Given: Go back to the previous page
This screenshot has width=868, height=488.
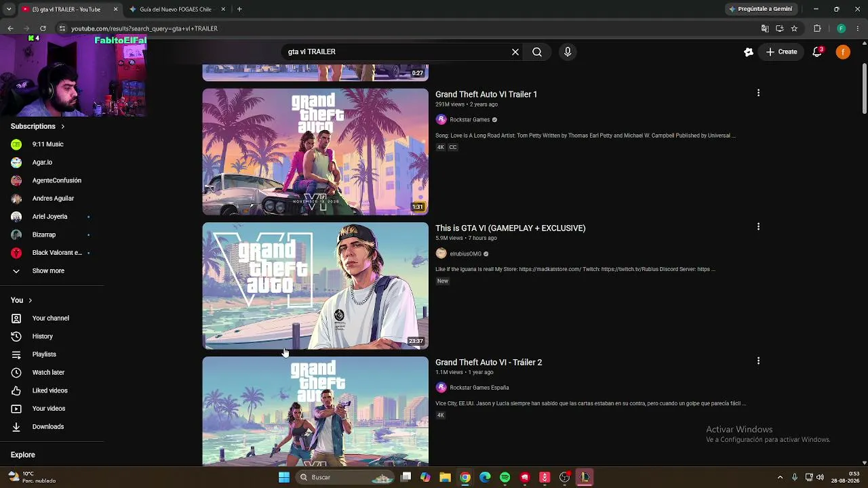Looking at the screenshot, I should pos(10,28).
